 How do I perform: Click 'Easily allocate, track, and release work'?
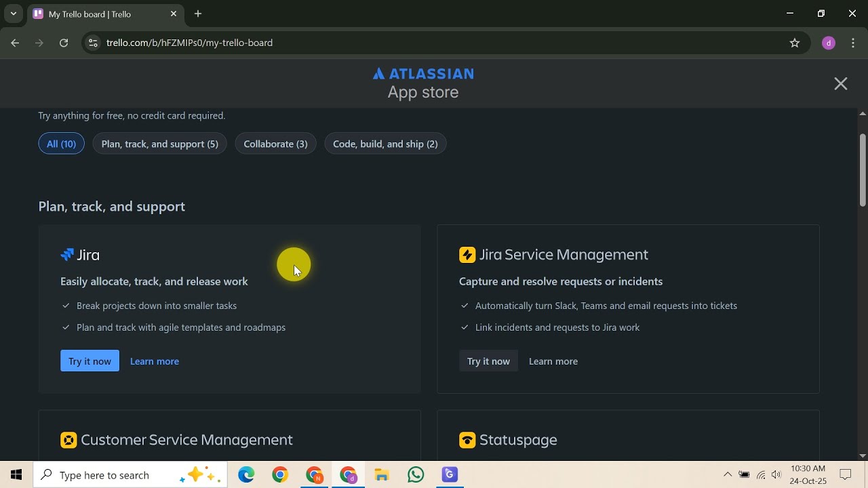[154, 281]
